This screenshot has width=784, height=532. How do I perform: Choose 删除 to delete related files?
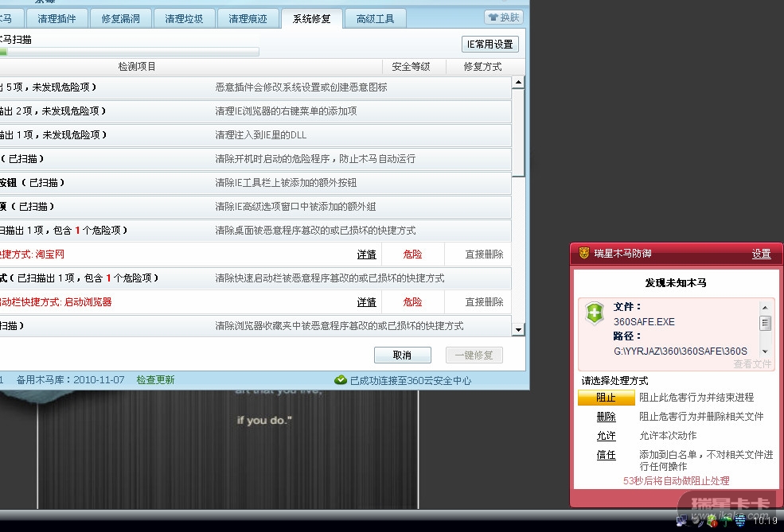point(606,416)
